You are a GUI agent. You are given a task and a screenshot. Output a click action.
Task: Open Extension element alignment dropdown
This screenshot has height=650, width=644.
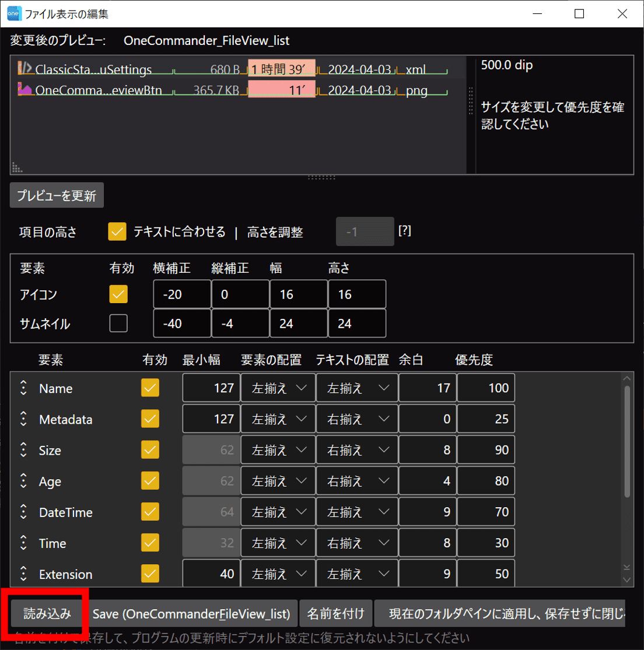[x=278, y=574]
